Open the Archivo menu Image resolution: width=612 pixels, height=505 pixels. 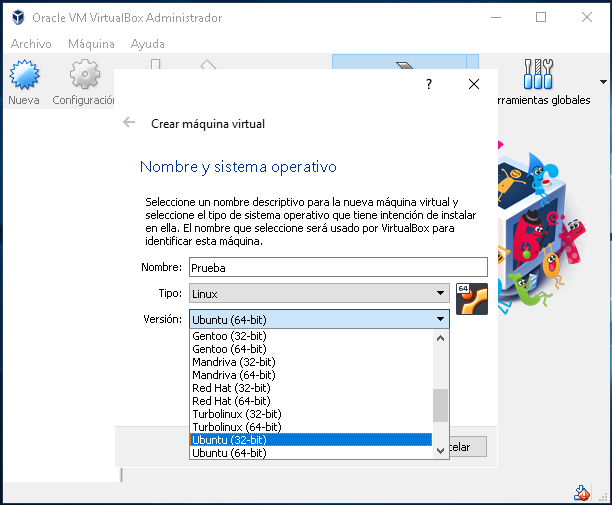click(x=31, y=44)
